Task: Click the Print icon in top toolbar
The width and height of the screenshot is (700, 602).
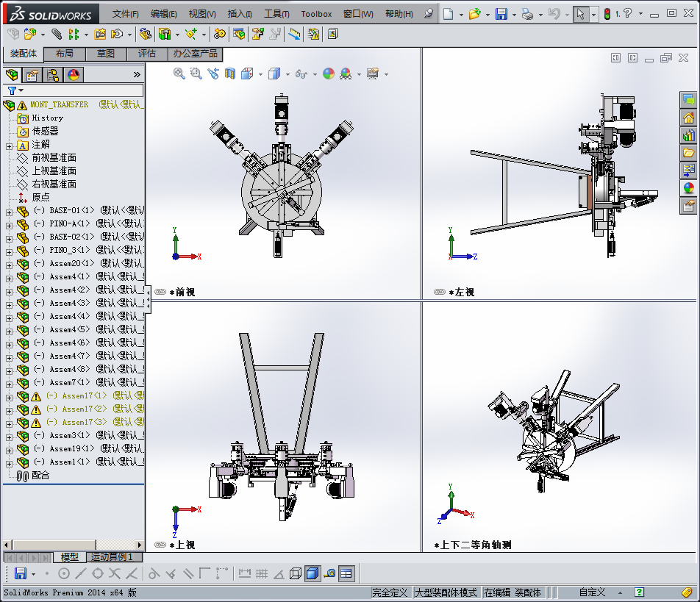Action: point(526,14)
